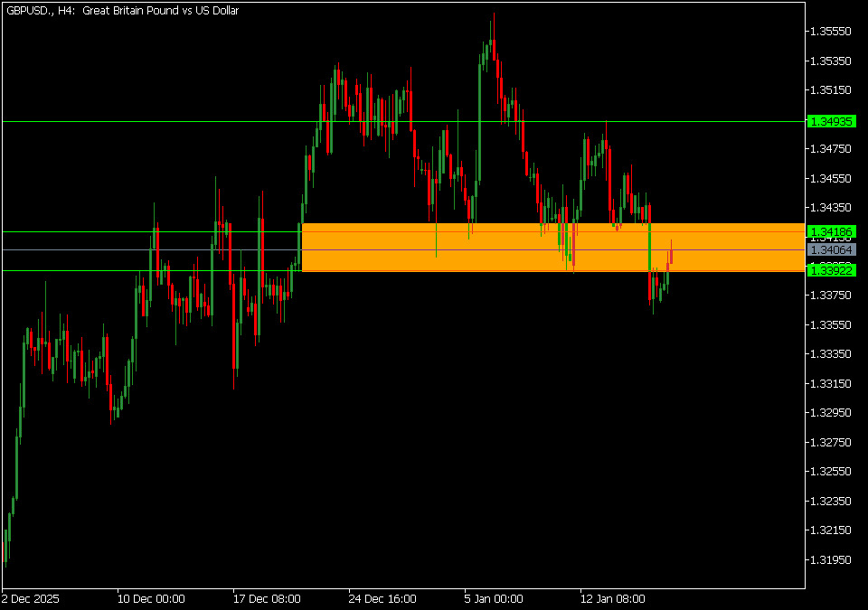Click the green 1.34186 price label
Image resolution: width=868 pixels, height=610 pixels.
point(831,232)
